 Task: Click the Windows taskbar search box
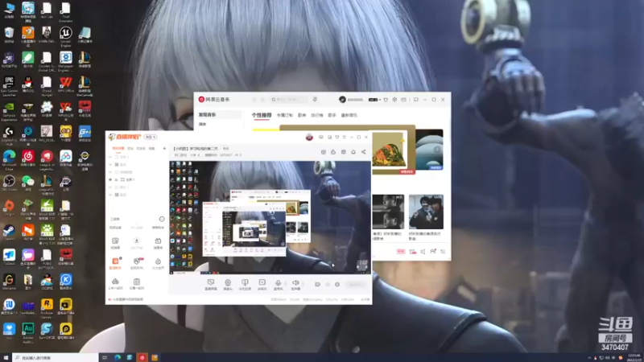[55, 358]
